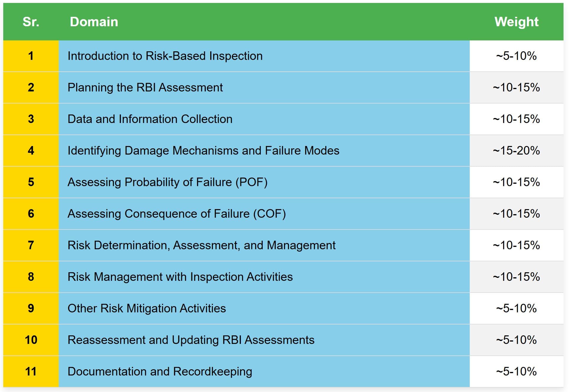Click Other Risk Mitigation Activities row

click(283, 309)
